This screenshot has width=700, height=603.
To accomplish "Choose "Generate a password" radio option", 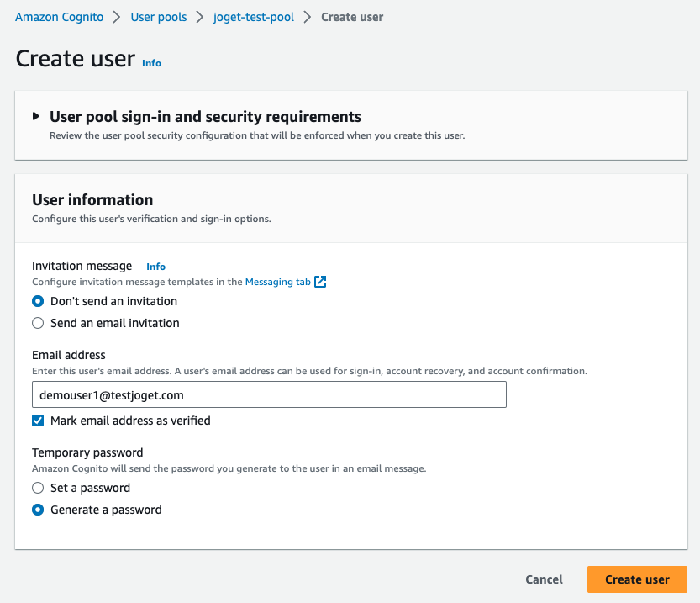I will [38, 510].
